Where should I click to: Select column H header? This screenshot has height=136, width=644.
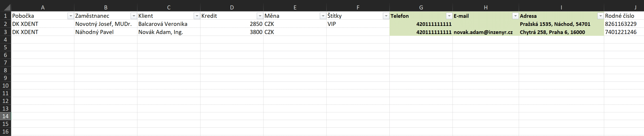tap(486, 8)
